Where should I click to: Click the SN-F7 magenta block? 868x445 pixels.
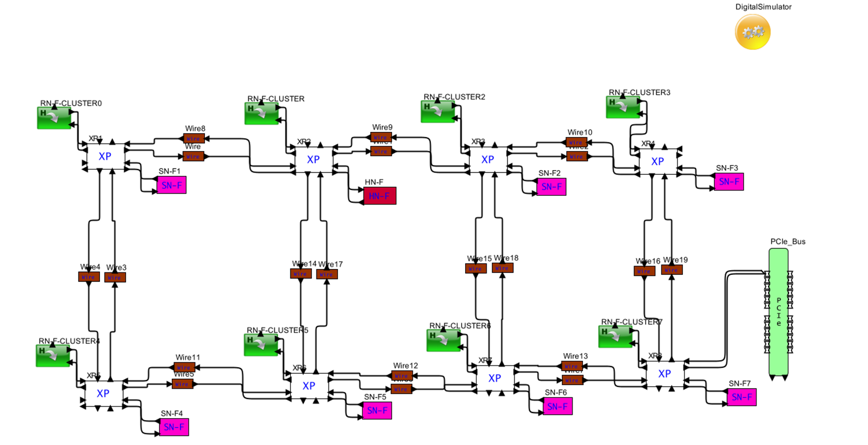pyautogui.click(x=741, y=397)
